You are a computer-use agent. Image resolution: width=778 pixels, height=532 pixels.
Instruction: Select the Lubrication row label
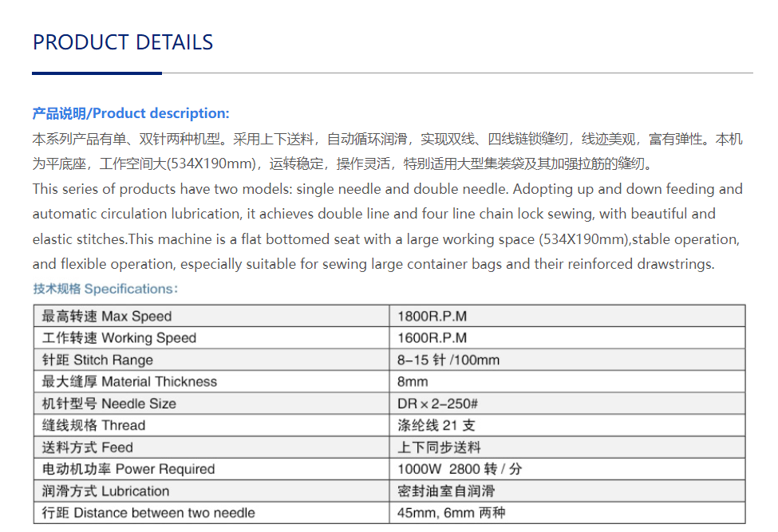(x=105, y=491)
